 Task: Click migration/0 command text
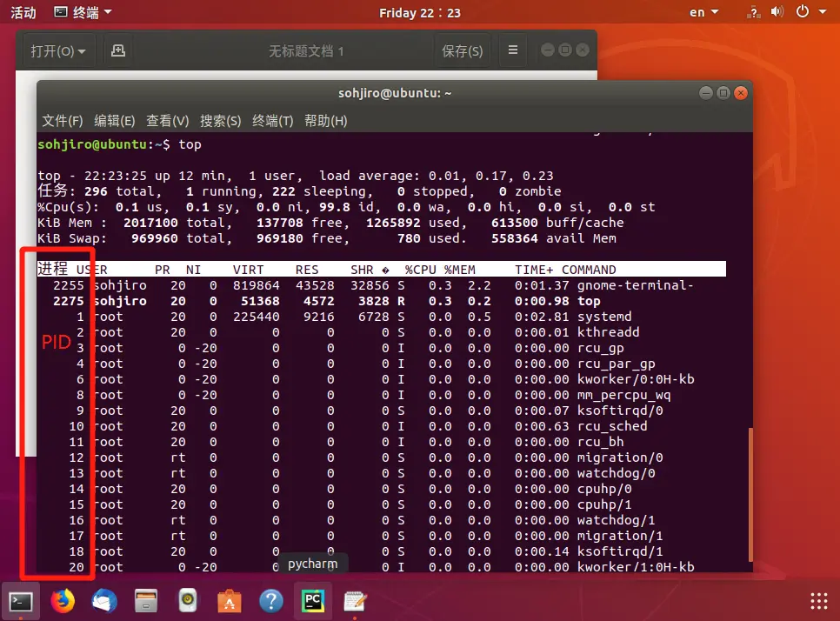point(620,457)
